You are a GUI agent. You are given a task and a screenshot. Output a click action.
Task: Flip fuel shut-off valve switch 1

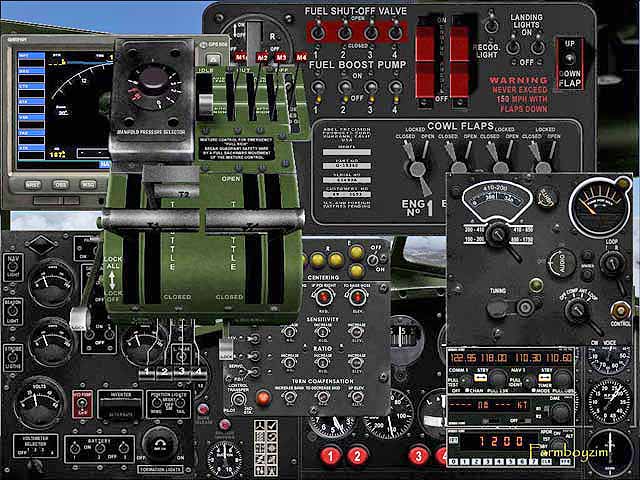coord(318,33)
